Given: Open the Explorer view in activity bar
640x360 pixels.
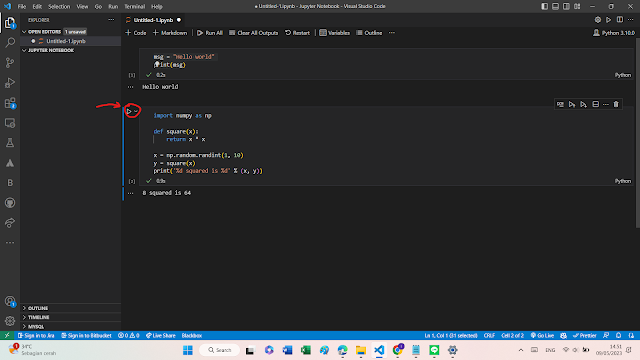Looking at the screenshot, I should coord(10,23).
